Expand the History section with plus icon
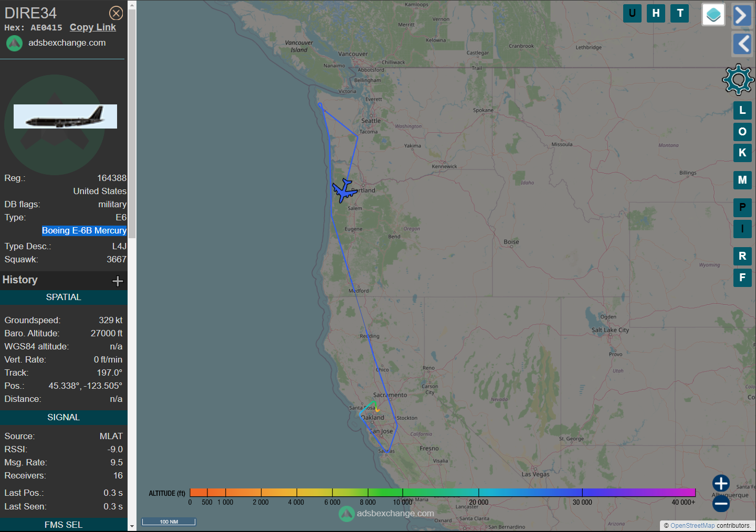756x532 pixels. pyautogui.click(x=118, y=281)
